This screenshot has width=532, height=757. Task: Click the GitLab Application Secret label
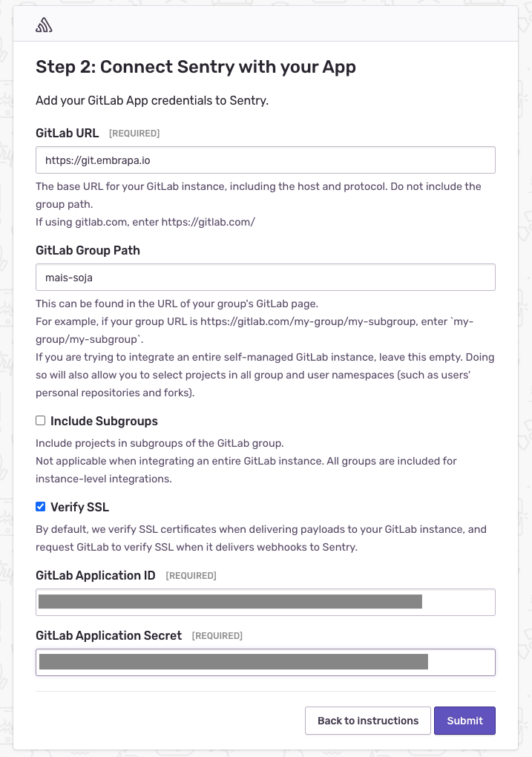(108, 635)
